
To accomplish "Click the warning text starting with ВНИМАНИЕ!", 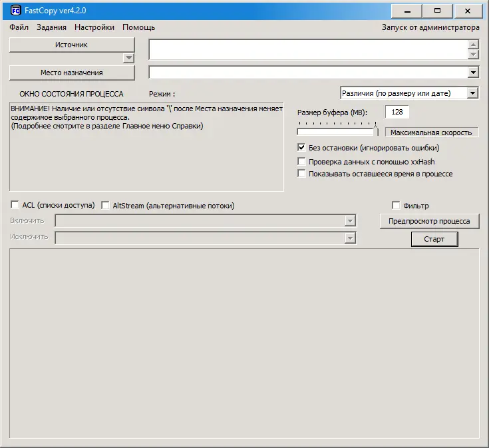I will (146, 117).
